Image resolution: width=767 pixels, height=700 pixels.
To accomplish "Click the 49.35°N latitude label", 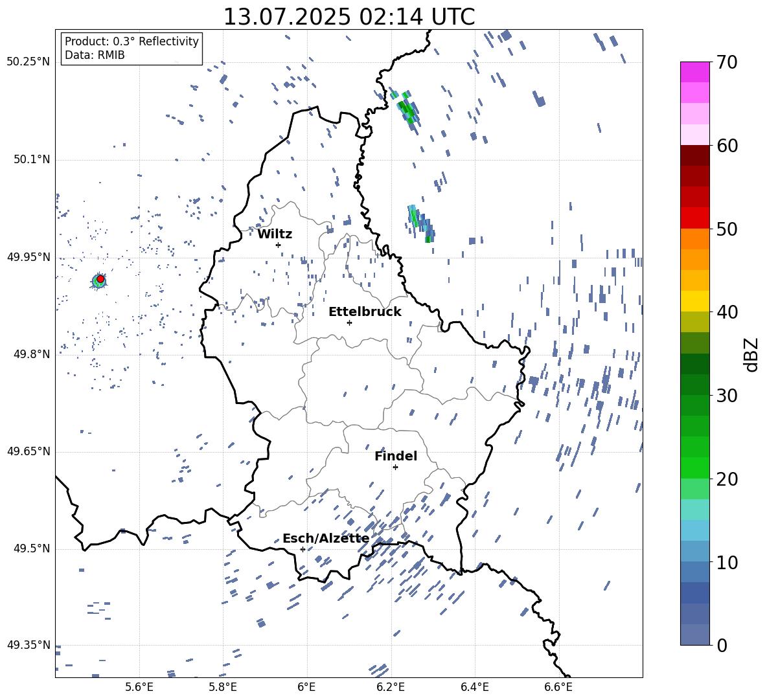I will [29, 646].
